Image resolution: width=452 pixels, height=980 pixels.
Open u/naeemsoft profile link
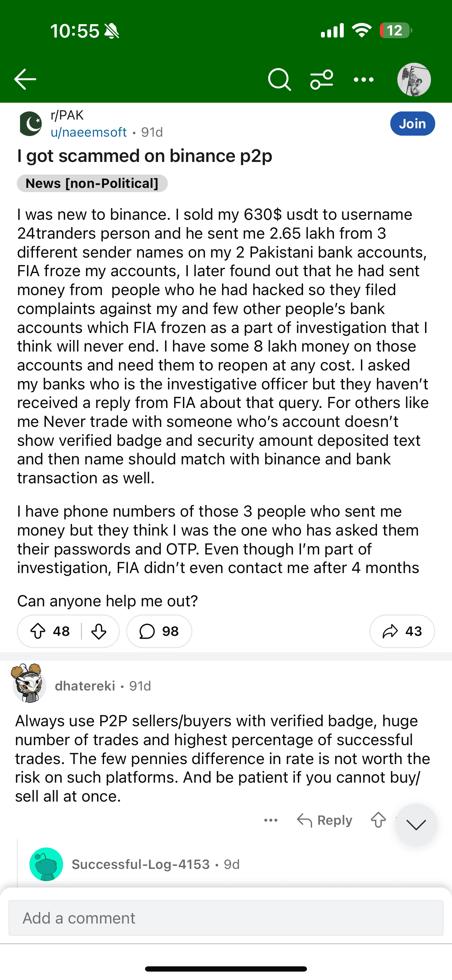click(x=89, y=132)
